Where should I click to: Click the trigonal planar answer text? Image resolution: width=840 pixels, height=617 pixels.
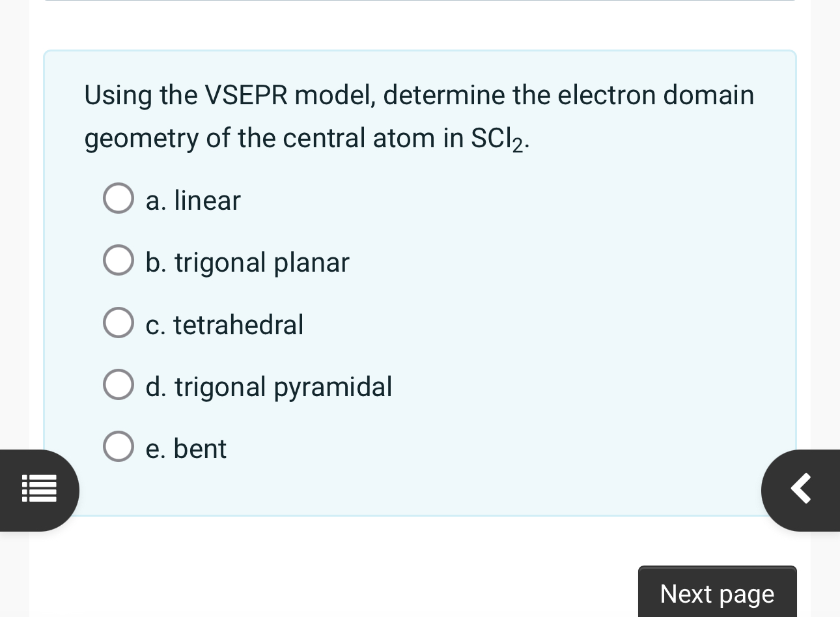click(x=247, y=263)
